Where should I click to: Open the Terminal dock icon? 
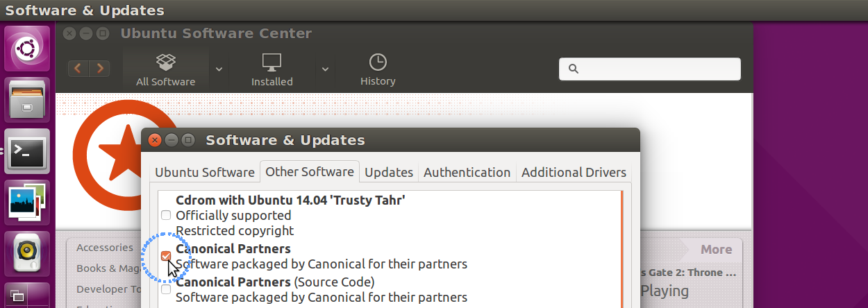click(28, 151)
